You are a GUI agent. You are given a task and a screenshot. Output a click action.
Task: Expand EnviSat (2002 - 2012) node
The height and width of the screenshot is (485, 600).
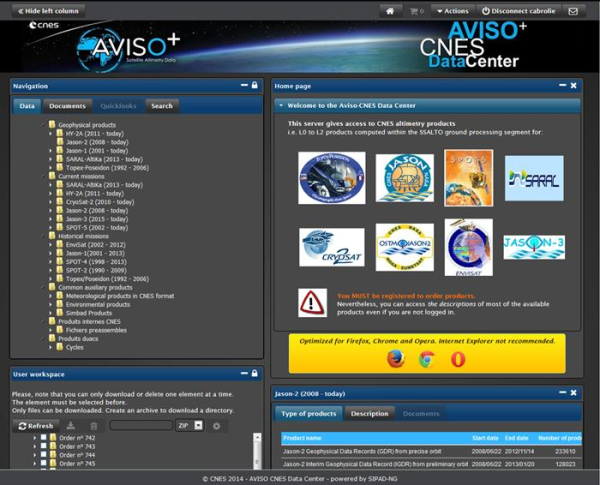[x=51, y=245]
